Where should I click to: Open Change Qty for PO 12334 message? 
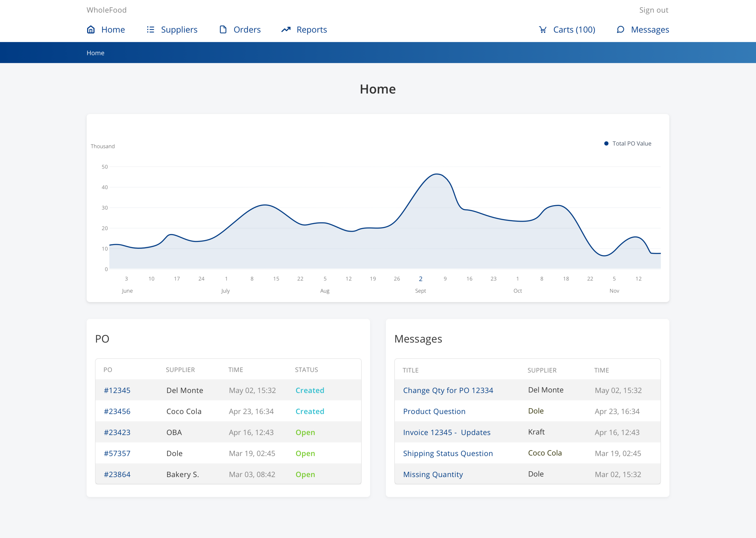[x=448, y=390]
